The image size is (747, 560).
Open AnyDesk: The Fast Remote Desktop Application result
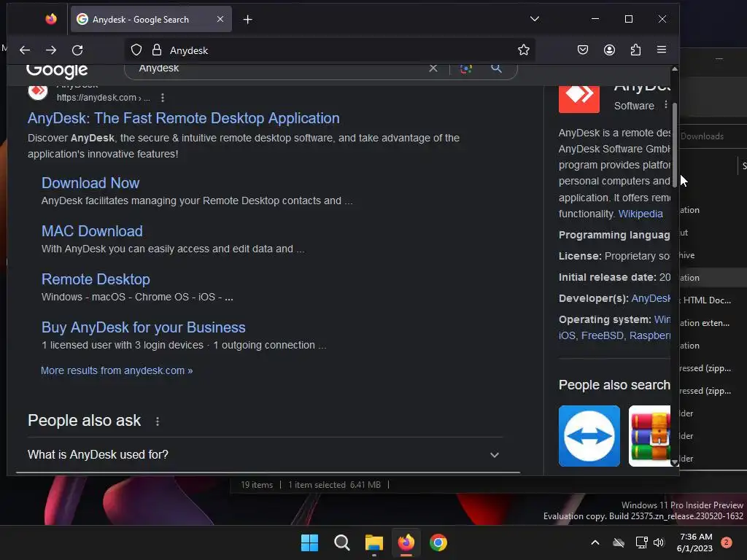(183, 118)
